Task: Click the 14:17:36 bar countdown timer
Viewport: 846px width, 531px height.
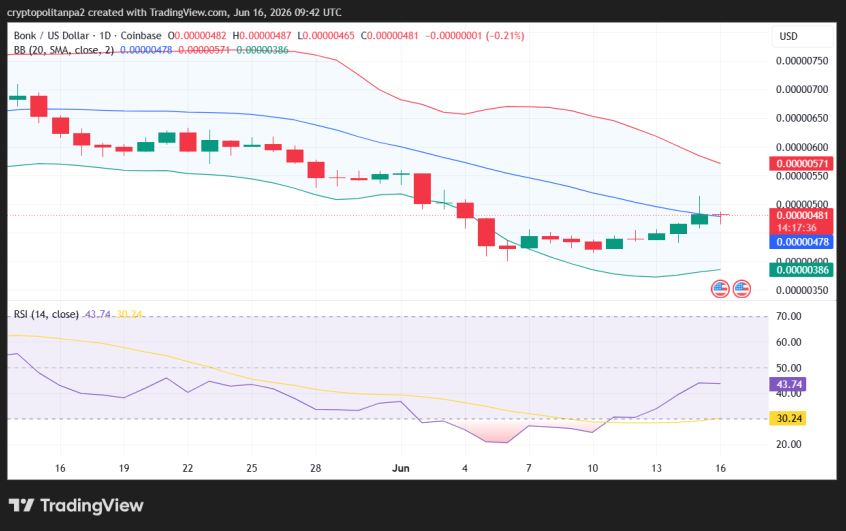Action: tap(796, 228)
